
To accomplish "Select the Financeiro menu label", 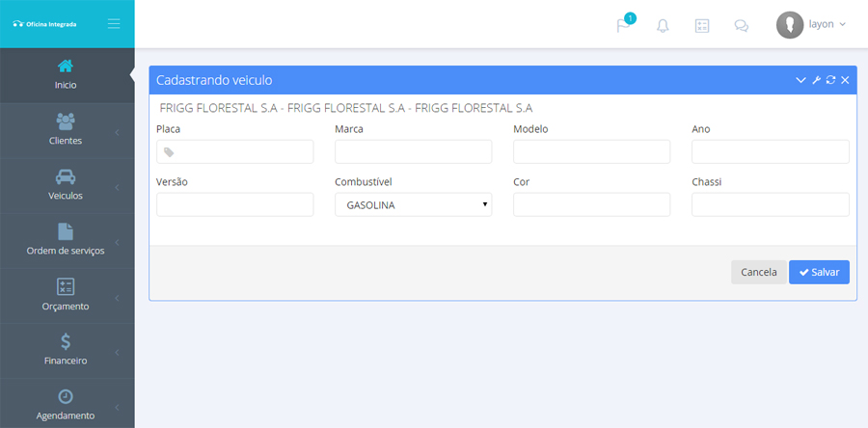I will [66, 361].
